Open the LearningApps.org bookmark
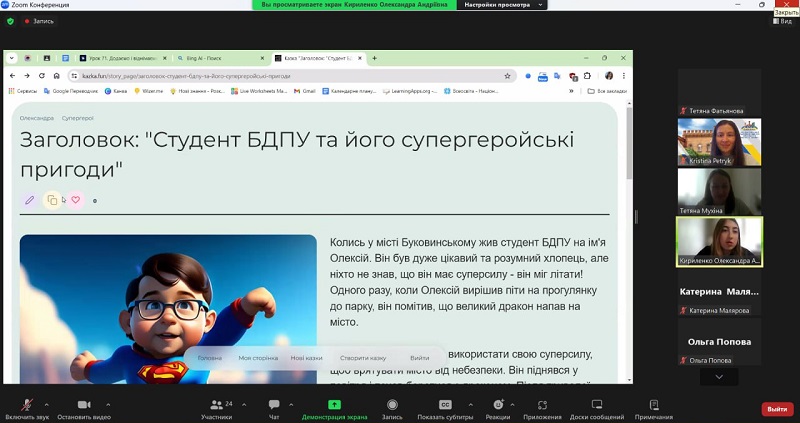Viewport: 800px width, 423px height. (x=410, y=91)
